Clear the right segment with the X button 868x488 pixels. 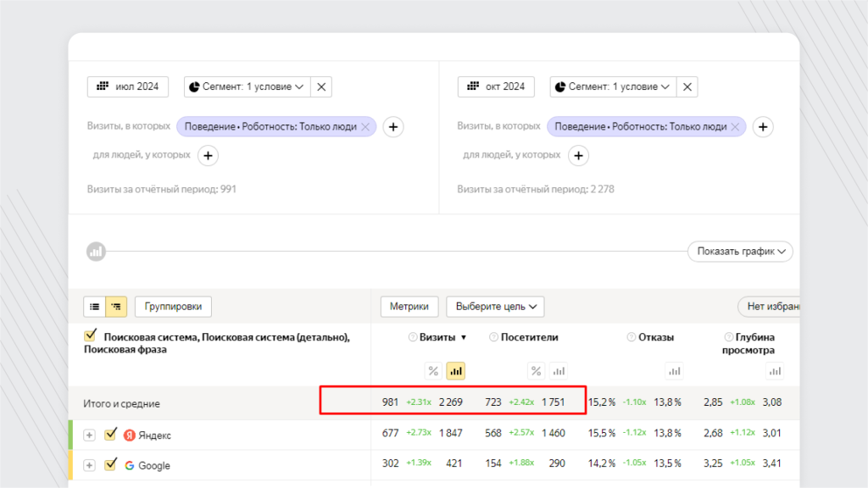[x=687, y=87]
